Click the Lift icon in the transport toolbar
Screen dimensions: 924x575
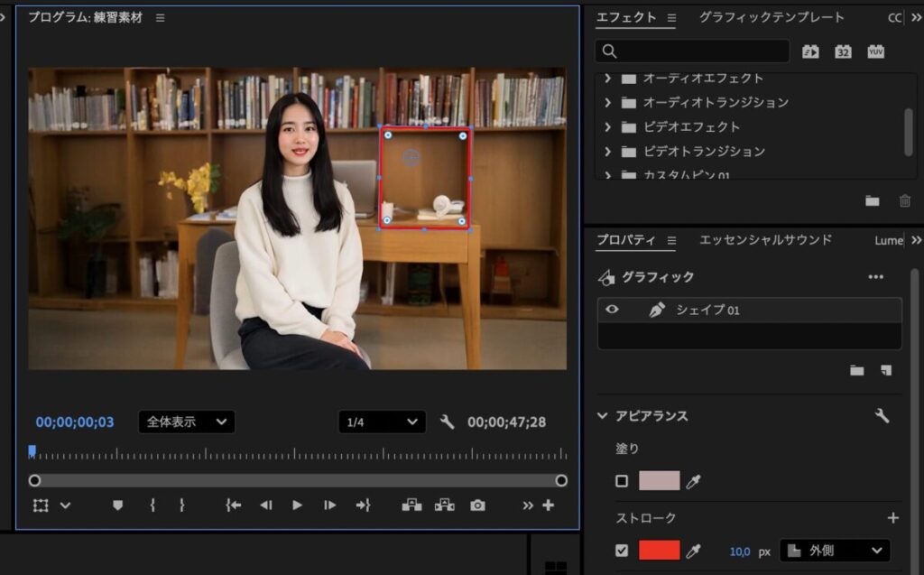coord(411,506)
